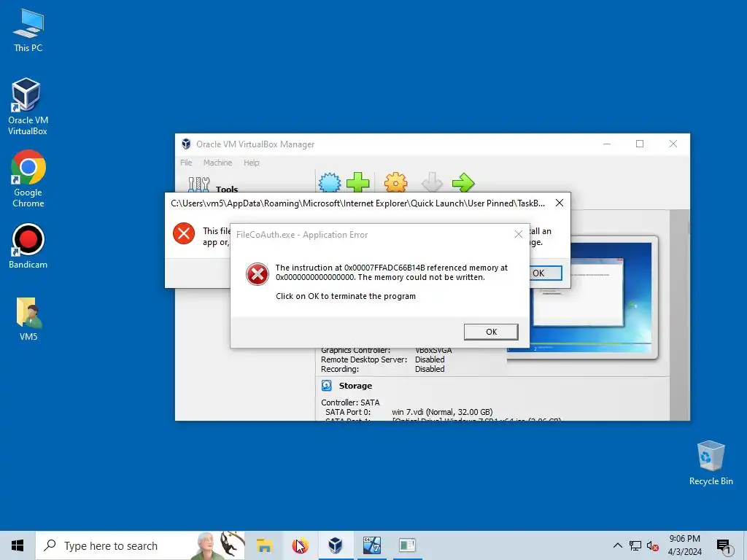Click the Windows 7 VM icon on taskbar
The image size is (747, 560).
[x=371, y=545]
